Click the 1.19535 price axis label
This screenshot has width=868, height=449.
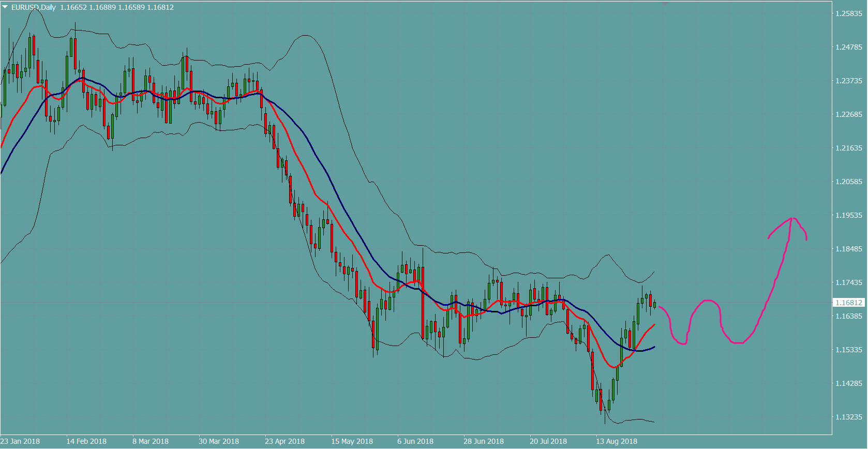click(x=849, y=215)
